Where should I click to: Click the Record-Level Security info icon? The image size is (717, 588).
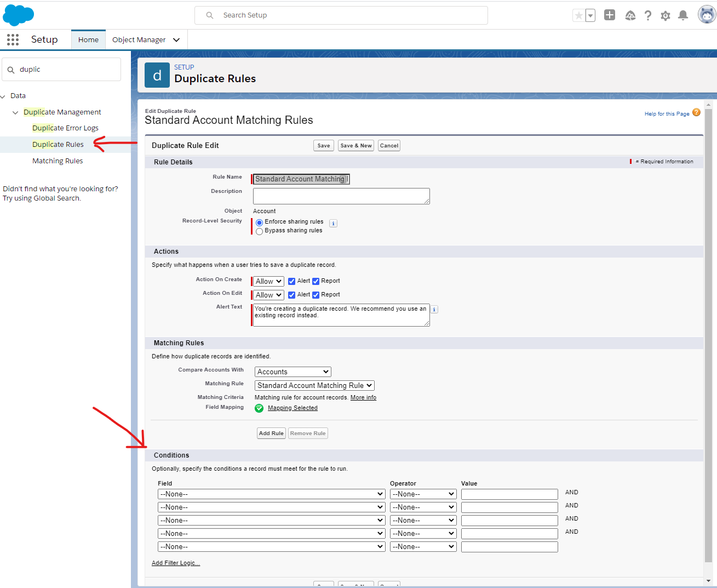click(x=333, y=224)
